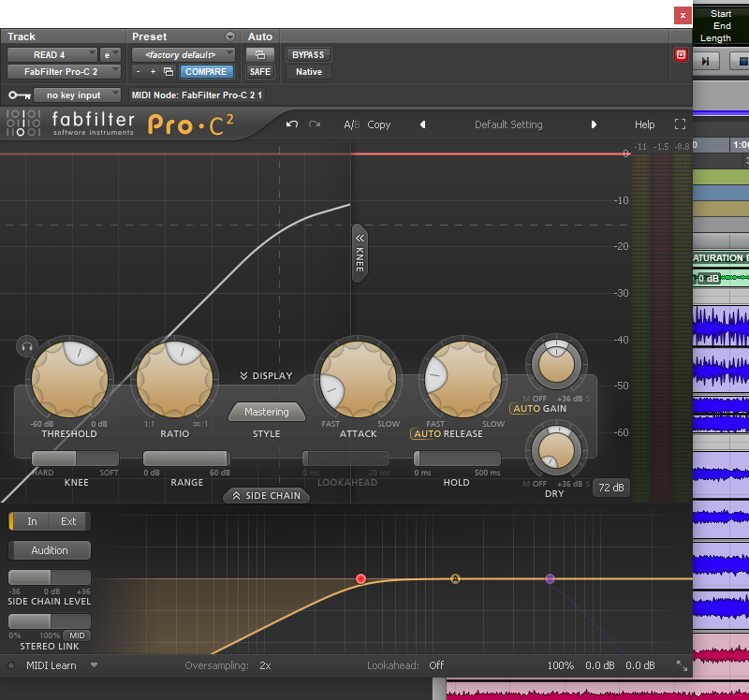Click the DRY mix knob
Viewport: 749px width, 700px height.
(556, 451)
